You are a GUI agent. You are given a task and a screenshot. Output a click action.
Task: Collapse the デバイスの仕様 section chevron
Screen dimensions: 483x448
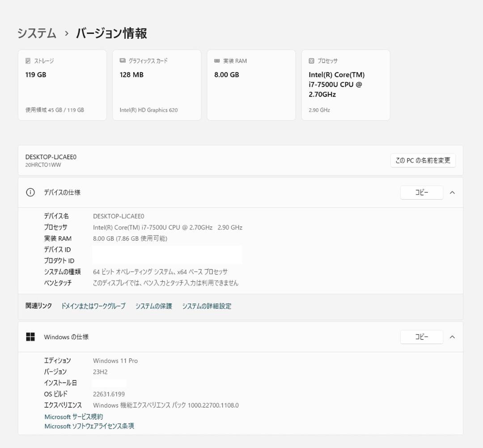coord(452,192)
